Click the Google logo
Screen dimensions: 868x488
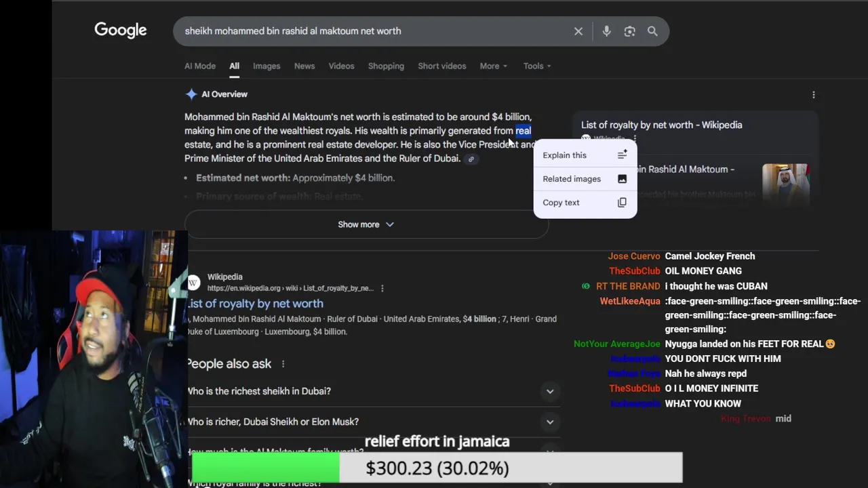tap(121, 30)
